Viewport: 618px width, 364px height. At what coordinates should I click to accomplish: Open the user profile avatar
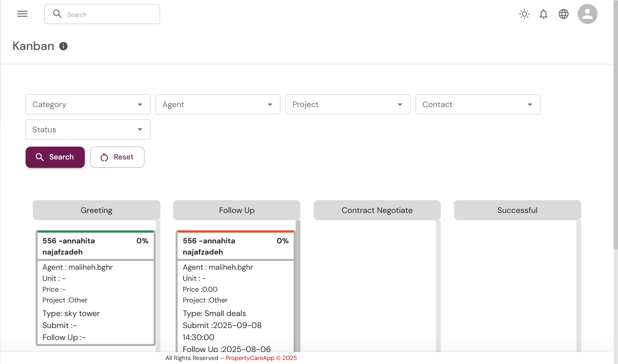point(587,14)
